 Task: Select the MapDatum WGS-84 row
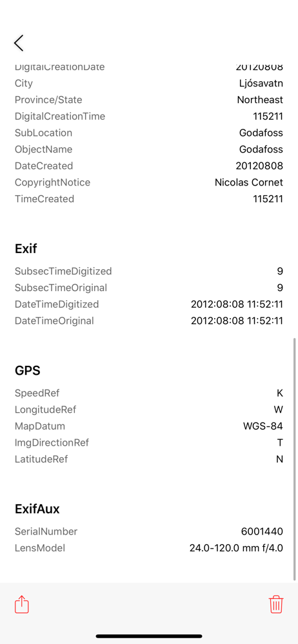[x=149, y=426]
